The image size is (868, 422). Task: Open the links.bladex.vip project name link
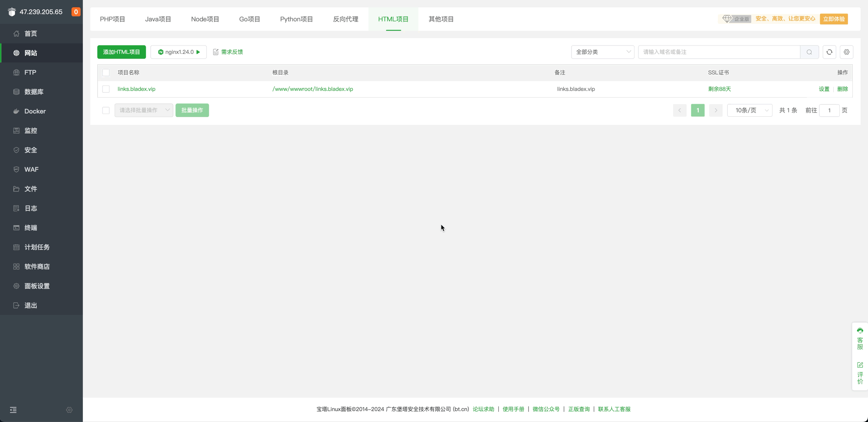pos(136,89)
